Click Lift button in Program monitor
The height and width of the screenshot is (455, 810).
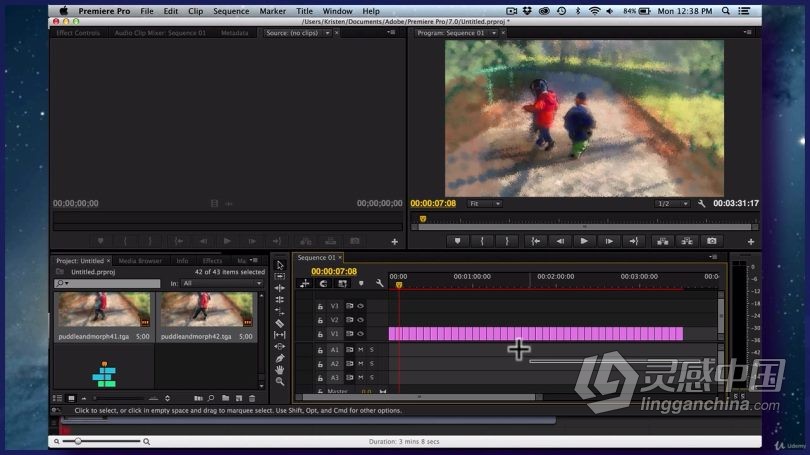(662, 241)
